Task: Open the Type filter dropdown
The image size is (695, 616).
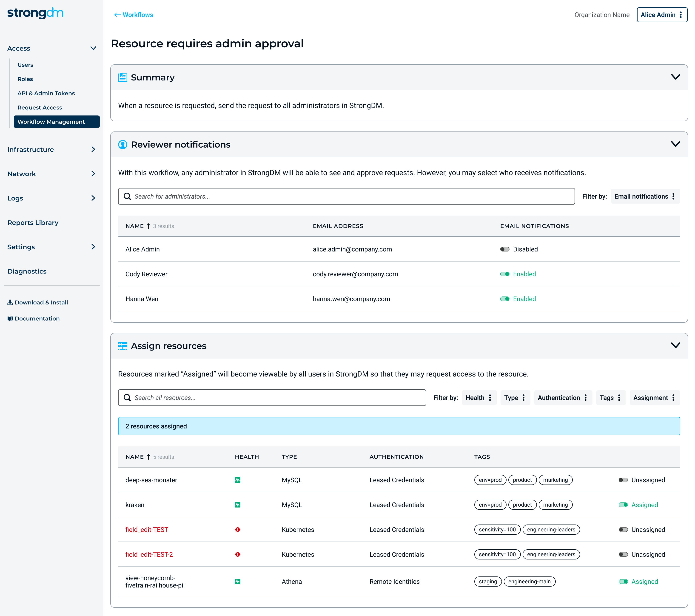Action: (x=515, y=398)
